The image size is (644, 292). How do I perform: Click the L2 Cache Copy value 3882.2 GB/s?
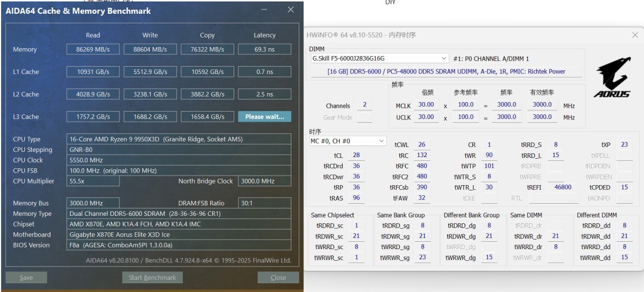click(x=207, y=94)
